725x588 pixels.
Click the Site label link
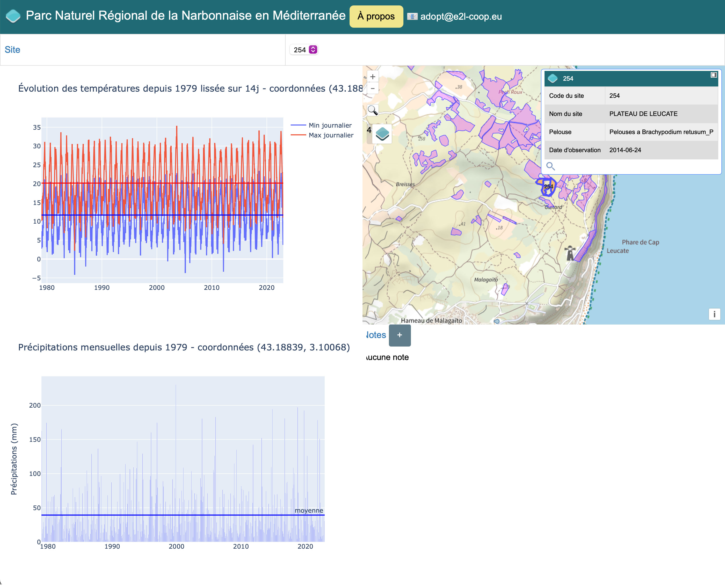[12, 50]
